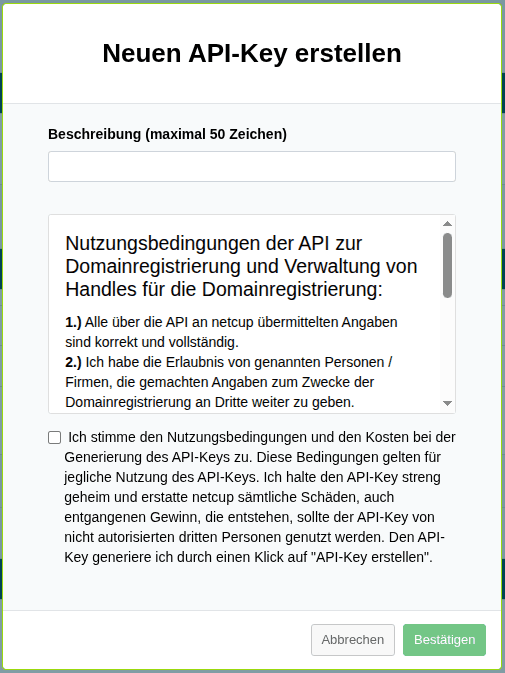Viewport: 505px width, 673px height.
Task: Click the Abbrechen button
Action: pyautogui.click(x=353, y=640)
